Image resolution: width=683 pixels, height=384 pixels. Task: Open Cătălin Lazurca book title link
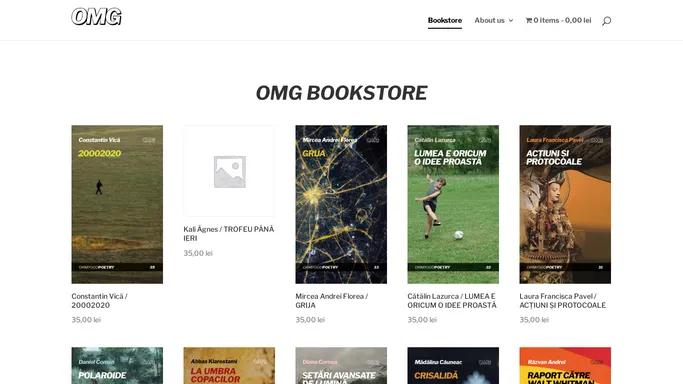click(452, 300)
